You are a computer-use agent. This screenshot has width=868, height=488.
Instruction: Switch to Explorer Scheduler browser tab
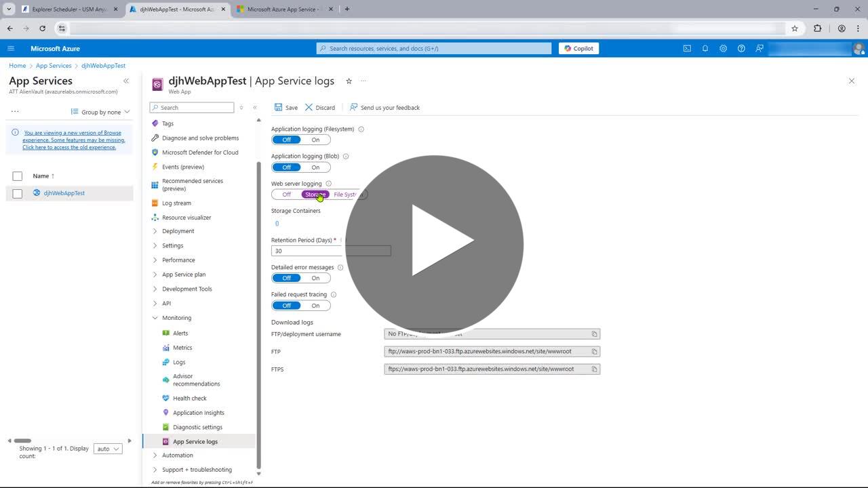click(69, 9)
